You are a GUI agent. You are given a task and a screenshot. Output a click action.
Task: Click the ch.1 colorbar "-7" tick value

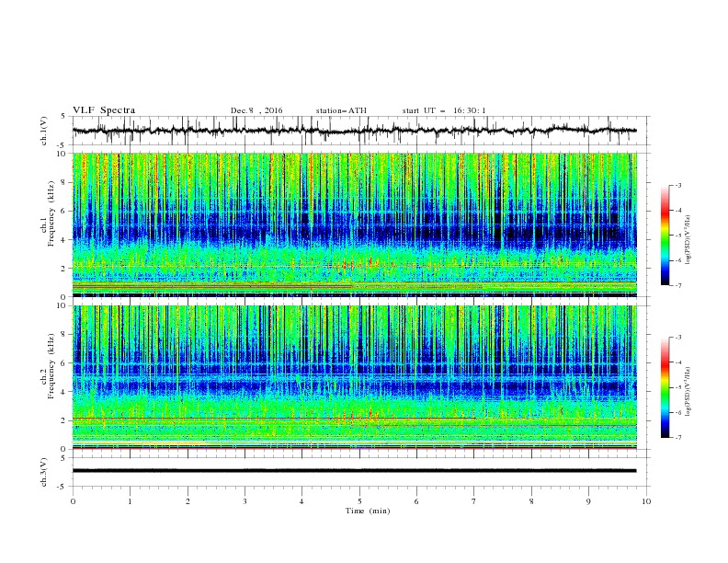click(x=678, y=286)
